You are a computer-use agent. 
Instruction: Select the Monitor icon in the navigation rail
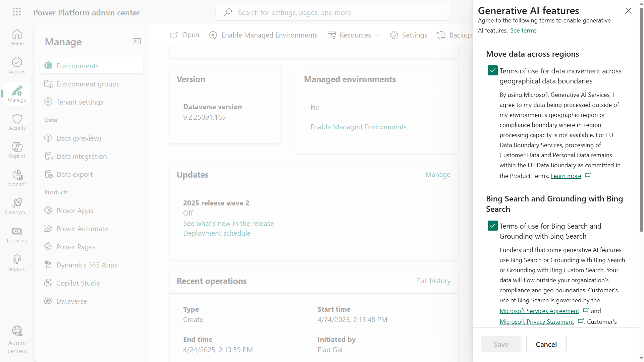click(x=17, y=178)
